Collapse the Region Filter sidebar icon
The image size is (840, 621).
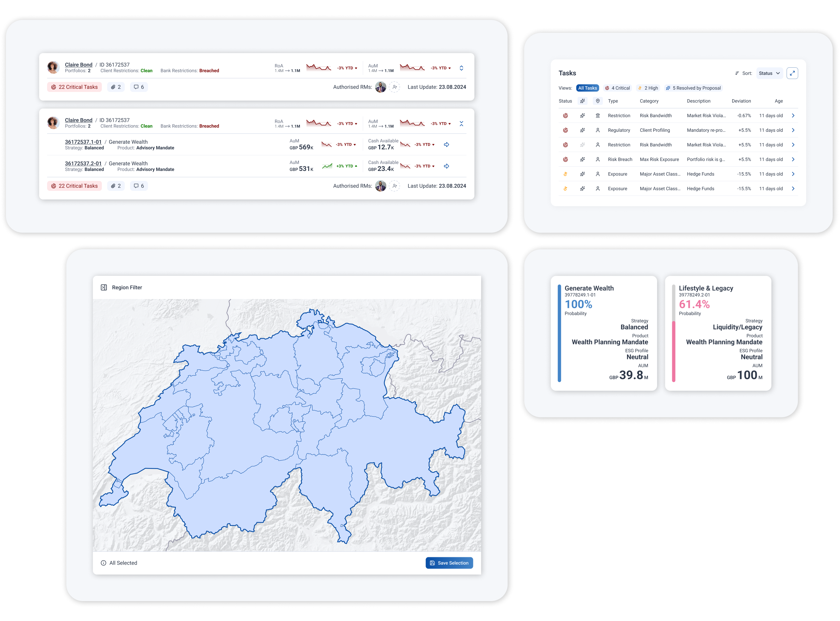(x=104, y=287)
